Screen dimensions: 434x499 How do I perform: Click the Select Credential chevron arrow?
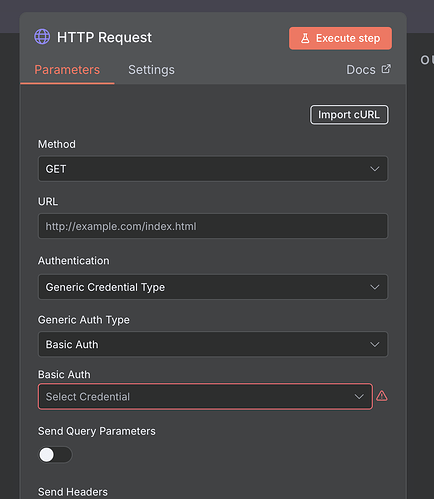tap(359, 397)
